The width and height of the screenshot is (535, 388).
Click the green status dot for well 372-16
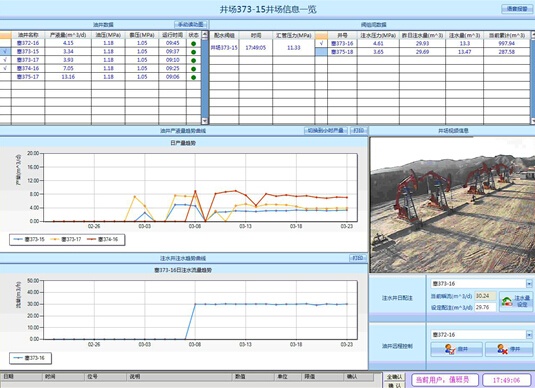pyautogui.click(x=193, y=44)
